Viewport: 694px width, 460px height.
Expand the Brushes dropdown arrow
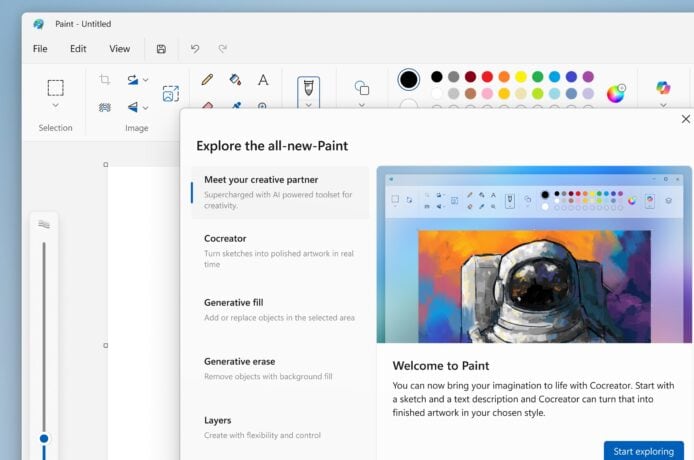pyautogui.click(x=308, y=104)
